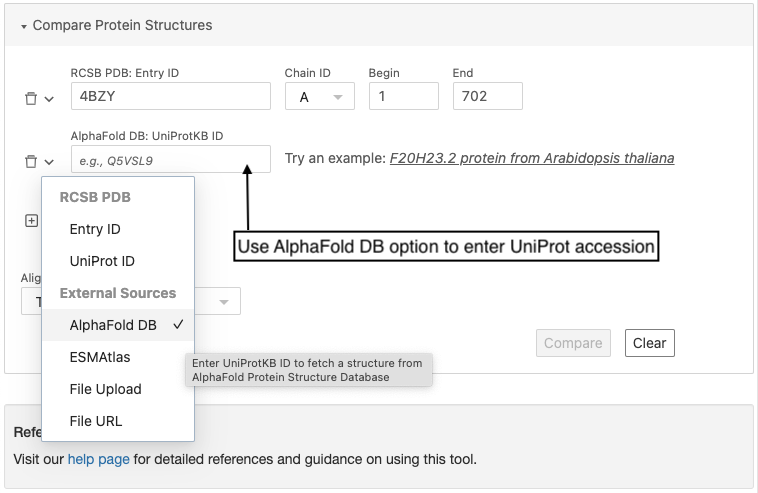
Task: Open source type chevron for AlphaFold row
Action: tap(49, 162)
